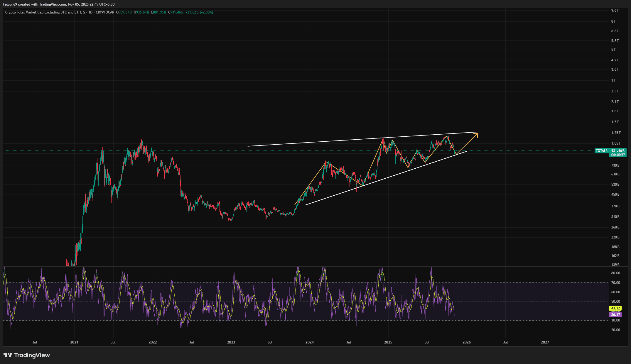Screen dimensions: 631x364
Task: Click the orange projection arrowhead
Action: [x=476, y=135]
